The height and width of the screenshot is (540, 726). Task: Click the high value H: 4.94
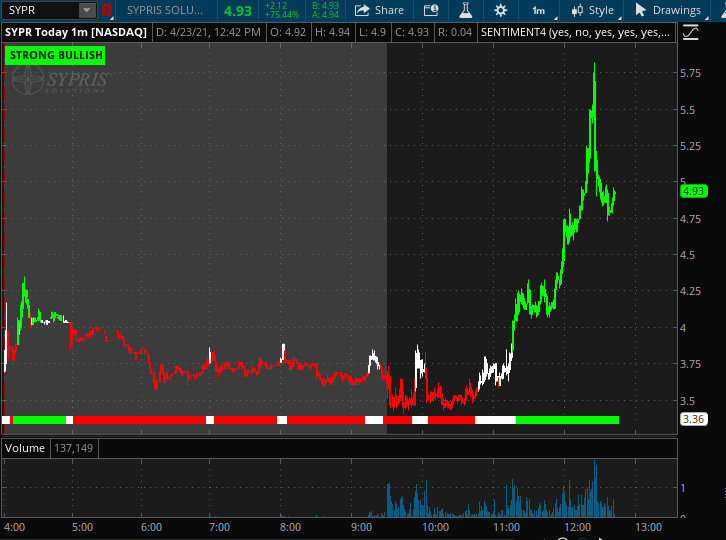click(332, 32)
